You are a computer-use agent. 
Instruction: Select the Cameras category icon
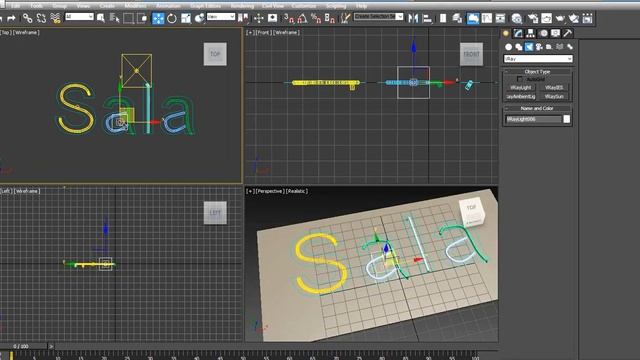(x=539, y=47)
